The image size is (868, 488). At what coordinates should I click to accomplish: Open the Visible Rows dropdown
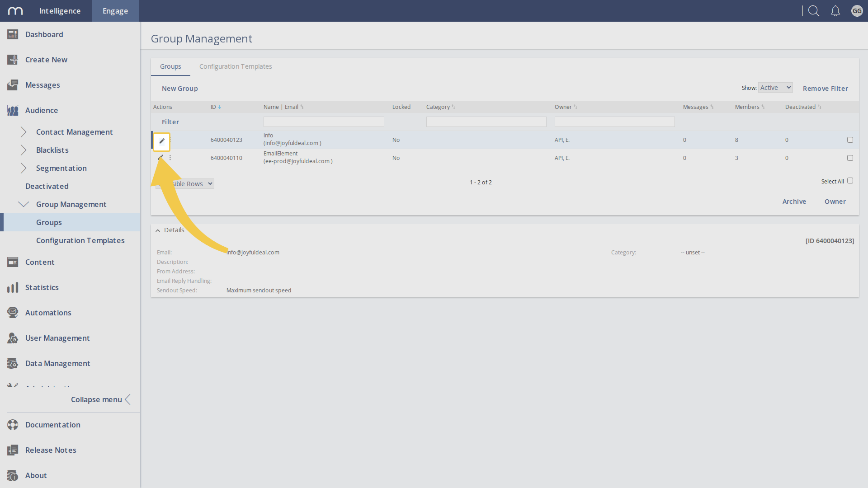(185, 184)
